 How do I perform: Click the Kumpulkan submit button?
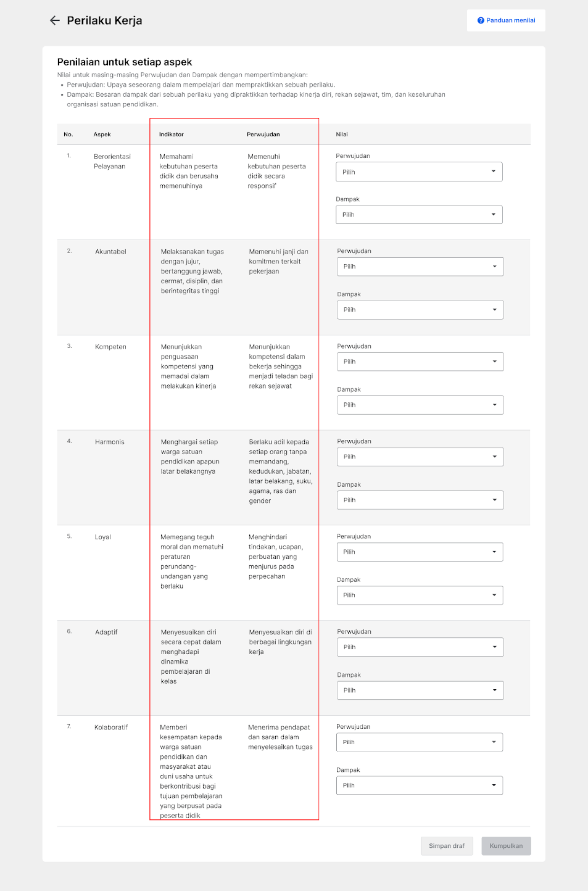(x=506, y=846)
